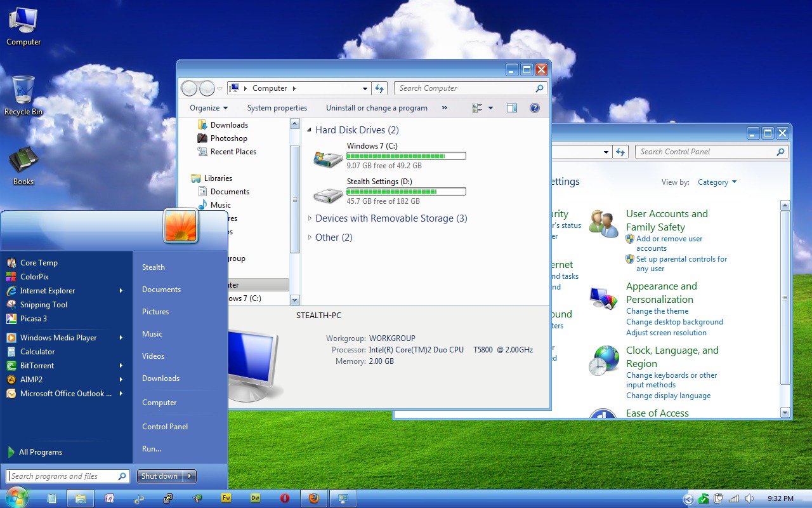This screenshot has width=812, height=508.
Task: Open the battery power tray icon
Action: (719, 498)
